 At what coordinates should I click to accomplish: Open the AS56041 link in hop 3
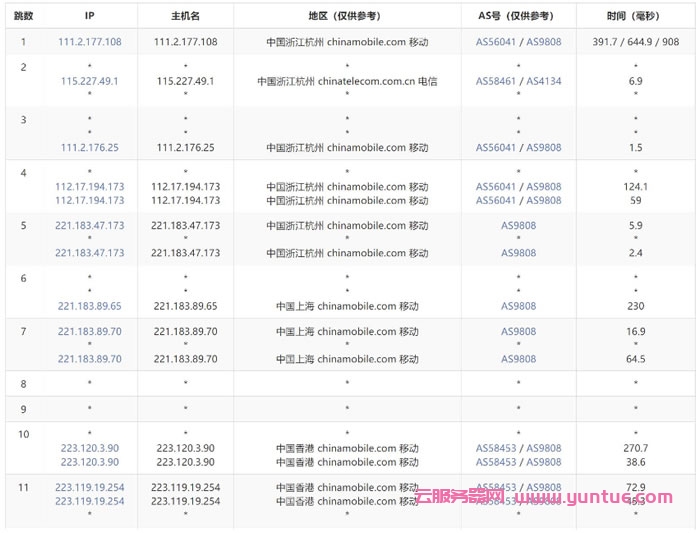496,148
